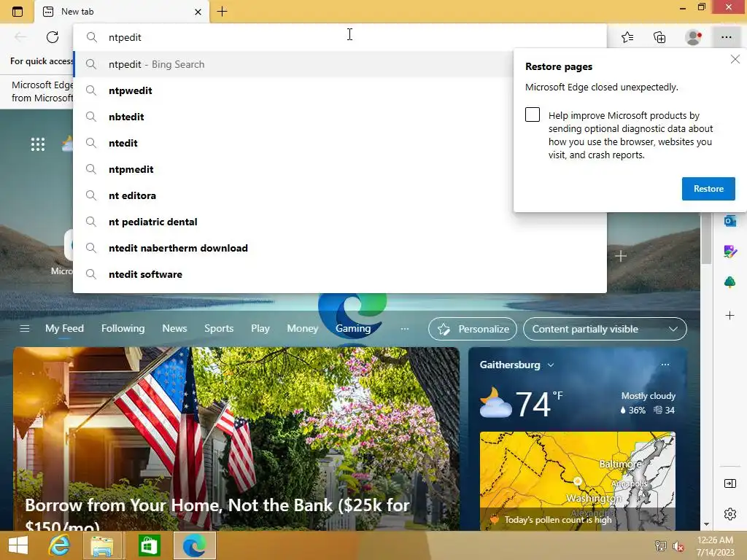747x560 pixels.
Task: Click the muted volume tray icon
Action: point(678,545)
